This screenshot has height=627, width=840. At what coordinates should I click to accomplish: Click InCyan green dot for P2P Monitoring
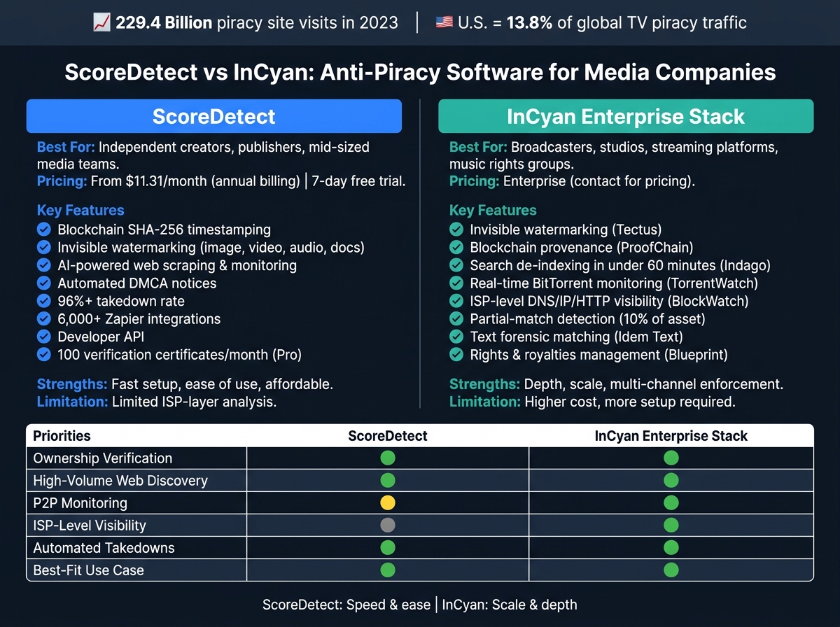[x=671, y=502]
